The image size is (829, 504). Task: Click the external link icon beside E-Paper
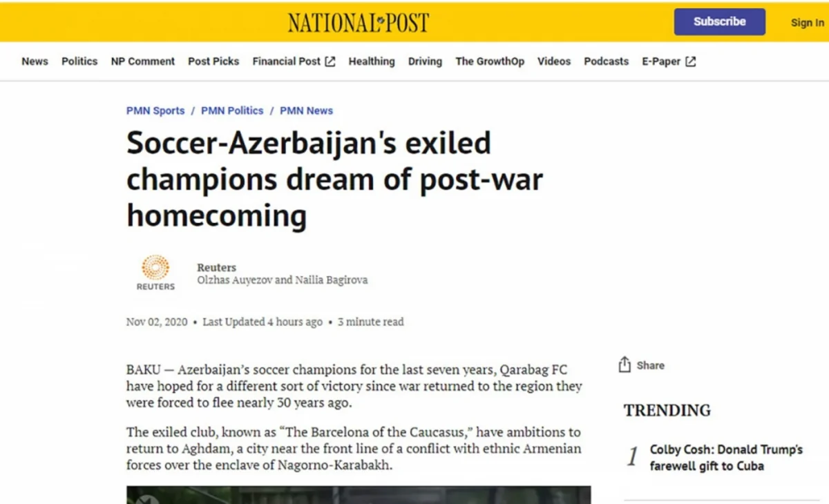coord(690,61)
